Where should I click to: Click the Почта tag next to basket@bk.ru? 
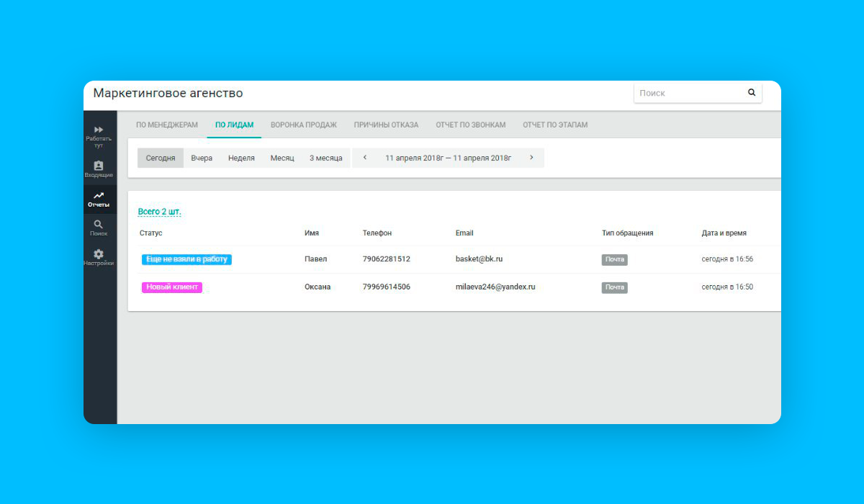[x=614, y=259]
